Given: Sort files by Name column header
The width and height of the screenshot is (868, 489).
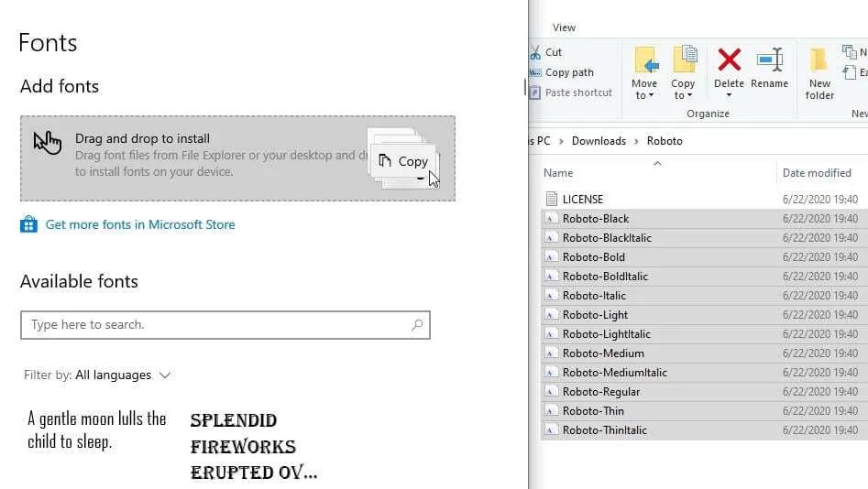Looking at the screenshot, I should click(558, 173).
